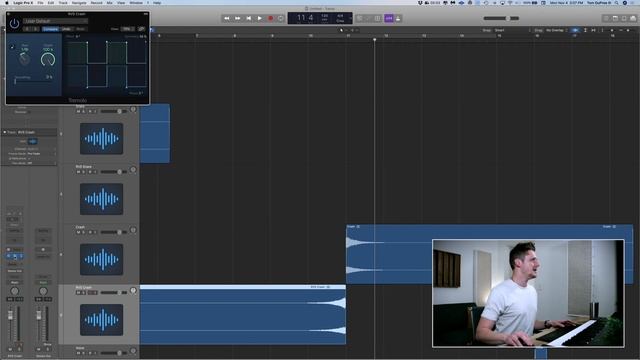This screenshot has width=640, height=360.
Task: Open the Mix menu
Action: tap(109, 3)
